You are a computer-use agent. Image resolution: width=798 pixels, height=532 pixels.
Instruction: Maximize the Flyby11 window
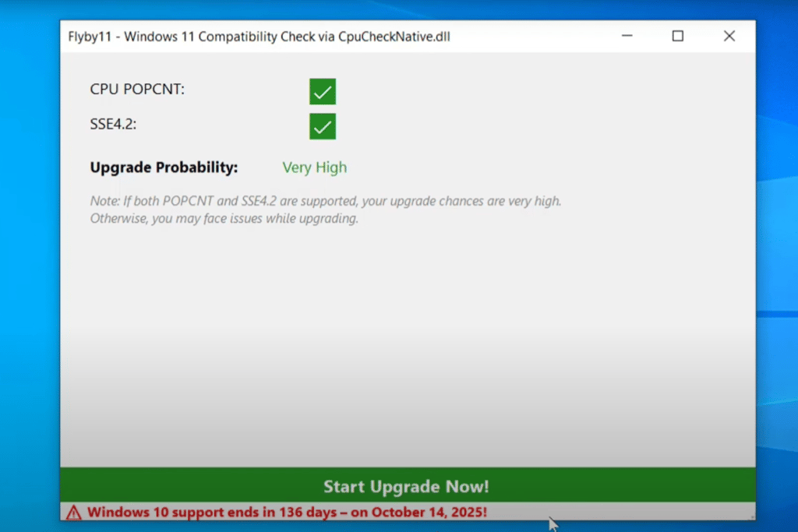[678, 36]
